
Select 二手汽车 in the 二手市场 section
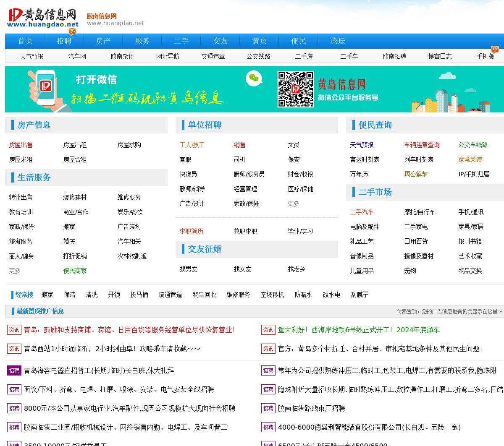362,212
